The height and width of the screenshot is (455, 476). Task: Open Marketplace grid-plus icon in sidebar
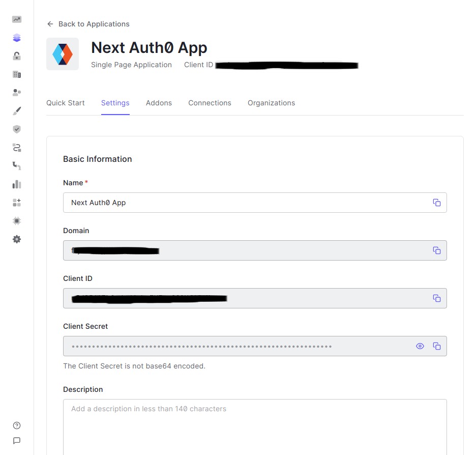[17, 203]
